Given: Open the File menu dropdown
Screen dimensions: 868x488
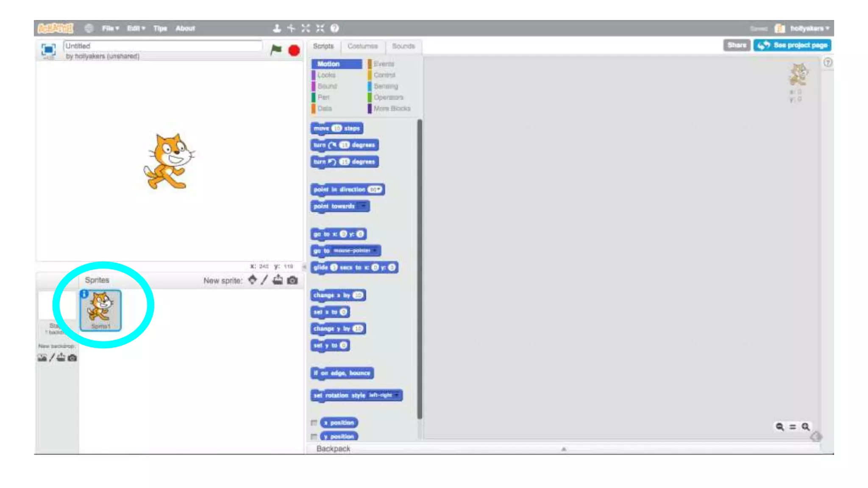Looking at the screenshot, I should pos(110,28).
